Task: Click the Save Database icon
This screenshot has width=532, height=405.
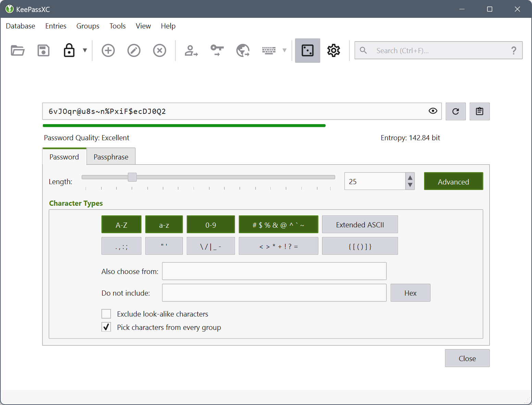Action: 43,50
